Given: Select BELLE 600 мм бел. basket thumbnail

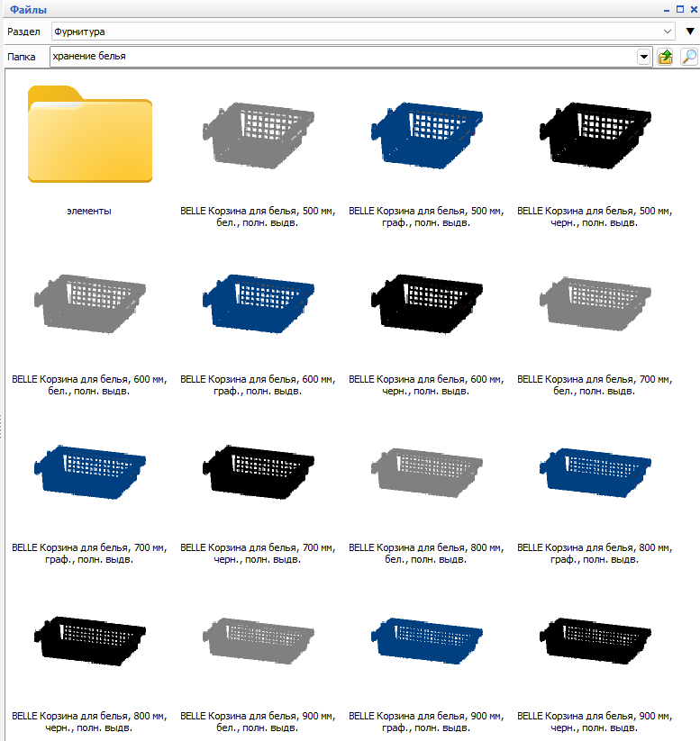Looking at the screenshot, I should click(90, 303).
